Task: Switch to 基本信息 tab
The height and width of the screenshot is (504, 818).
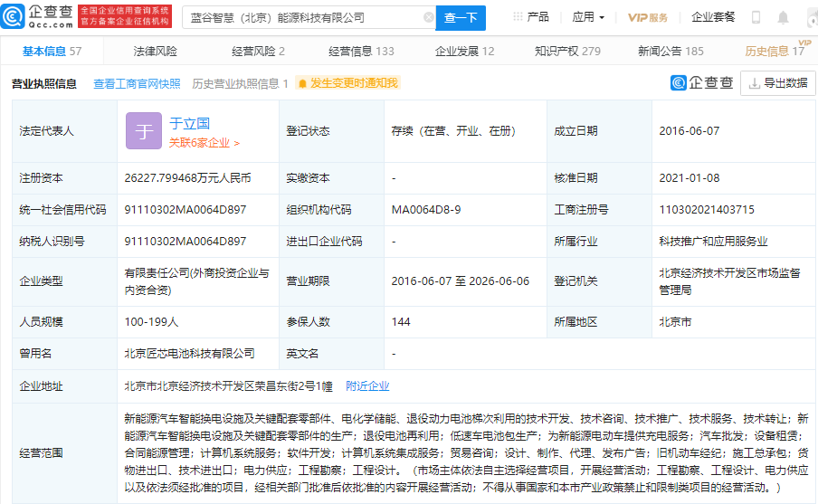Action: pos(52,52)
